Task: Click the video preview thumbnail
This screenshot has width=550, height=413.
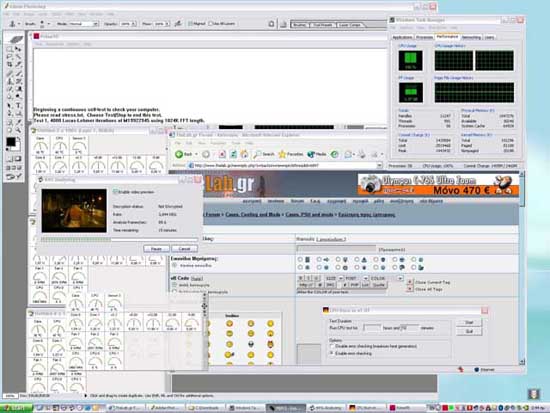Action: point(74,211)
